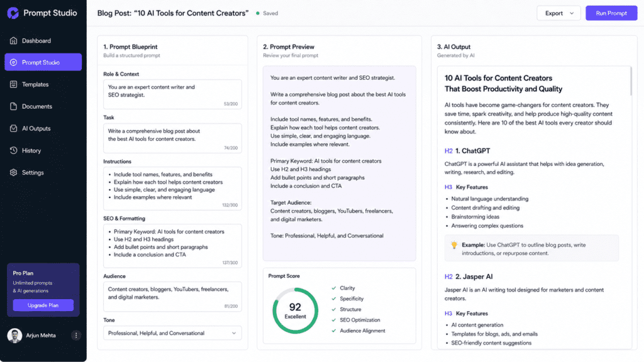The image size is (644, 362).
Task: Click the '3. AI Output' panel heading
Action: click(454, 47)
